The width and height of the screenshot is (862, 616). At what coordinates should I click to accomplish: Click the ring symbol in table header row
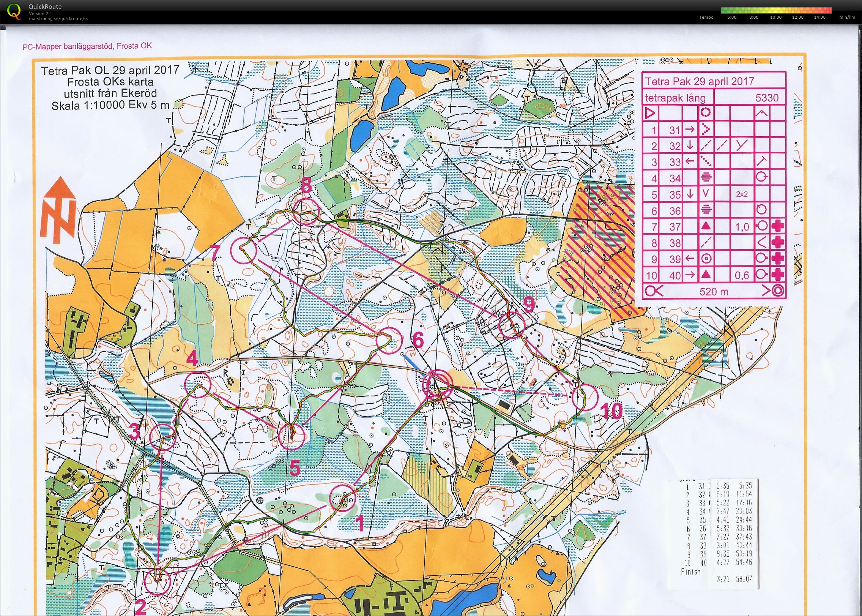point(706,113)
